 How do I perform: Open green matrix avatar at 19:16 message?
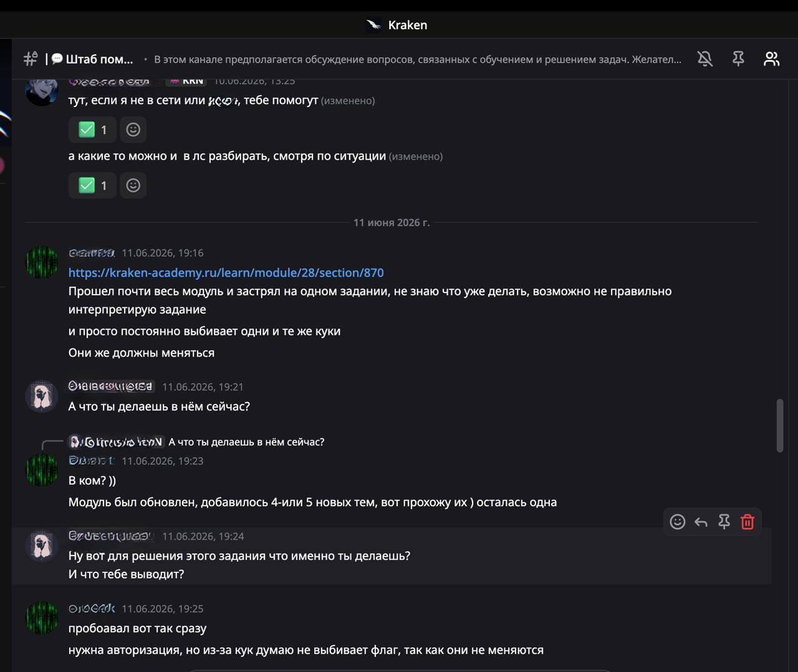(42, 262)
